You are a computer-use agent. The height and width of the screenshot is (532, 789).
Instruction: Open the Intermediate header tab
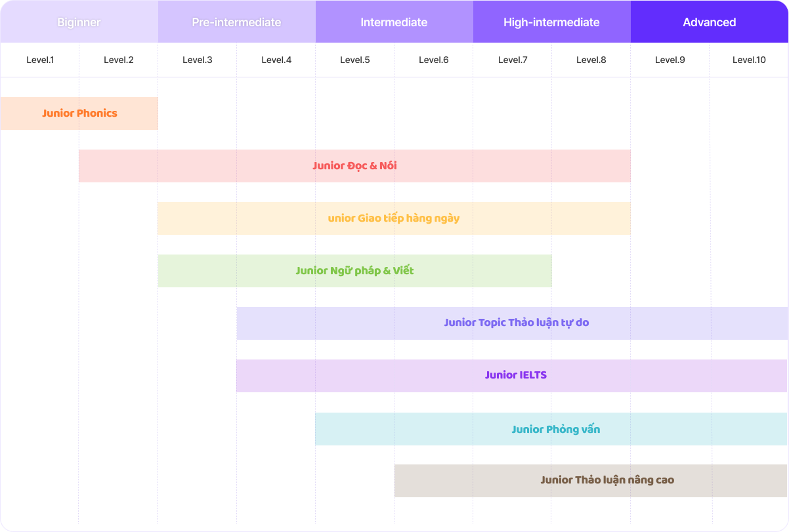coord(394,22)
